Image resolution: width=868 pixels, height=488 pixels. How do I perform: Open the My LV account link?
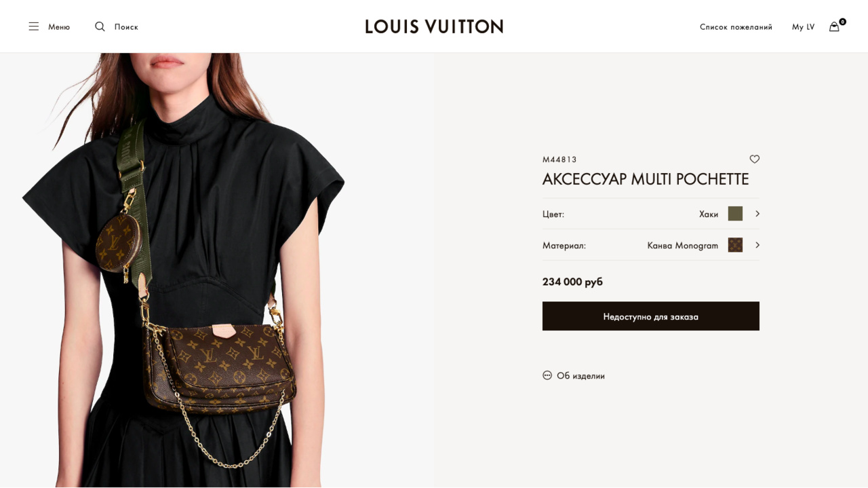click(x=803, y=26)
